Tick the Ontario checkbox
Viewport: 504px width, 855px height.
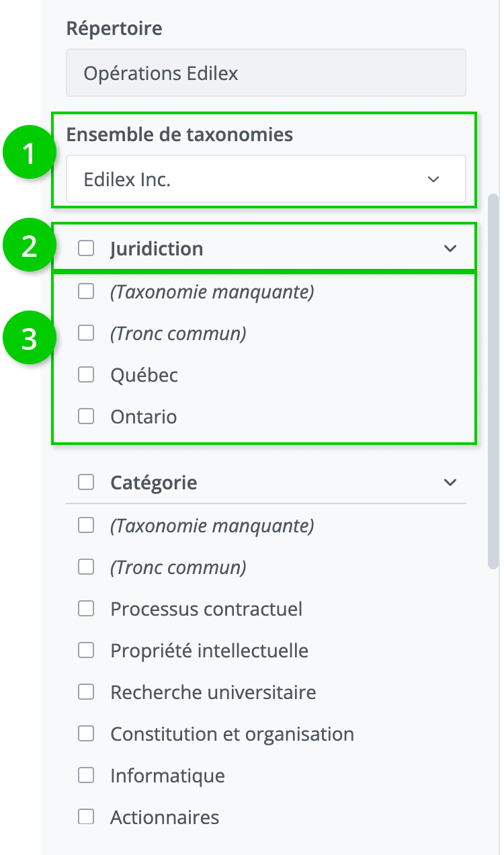pos(86,416)
